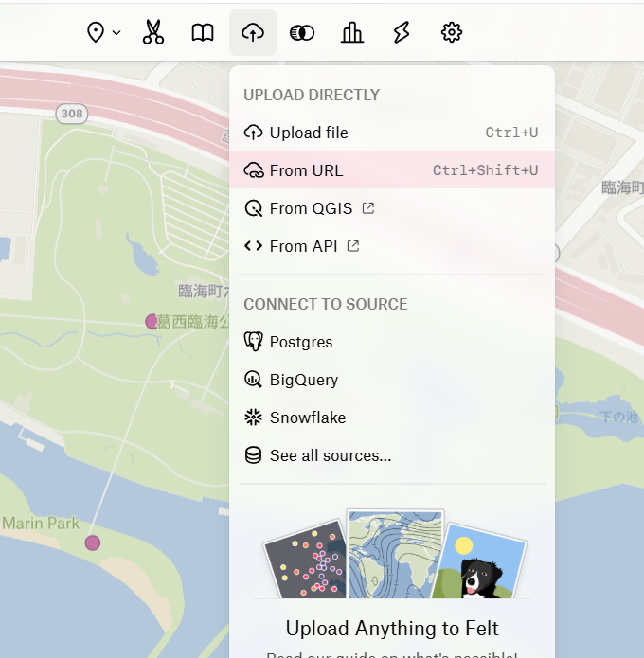
Task: Open the overlapping circles transform tool
Action: click(x=302, y=32)
